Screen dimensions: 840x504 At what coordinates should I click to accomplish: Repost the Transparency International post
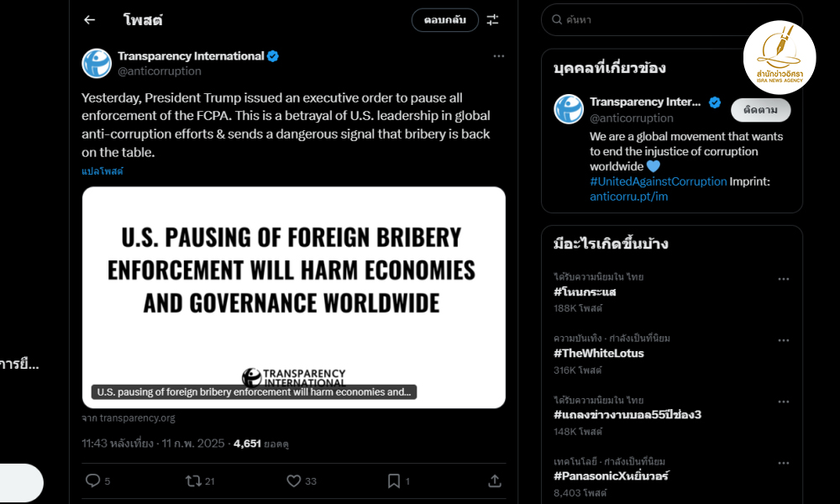[x=193, y=480]
